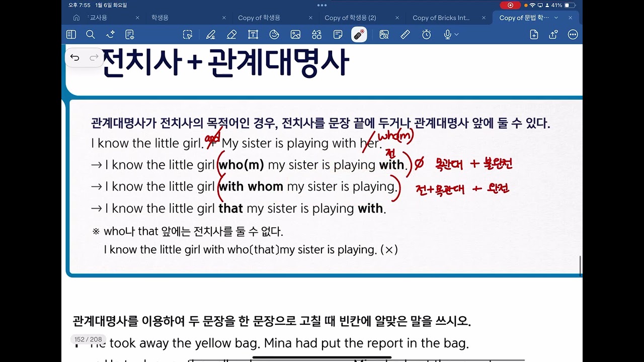
Task: Redo the last undone action
Action: [94, 57]
